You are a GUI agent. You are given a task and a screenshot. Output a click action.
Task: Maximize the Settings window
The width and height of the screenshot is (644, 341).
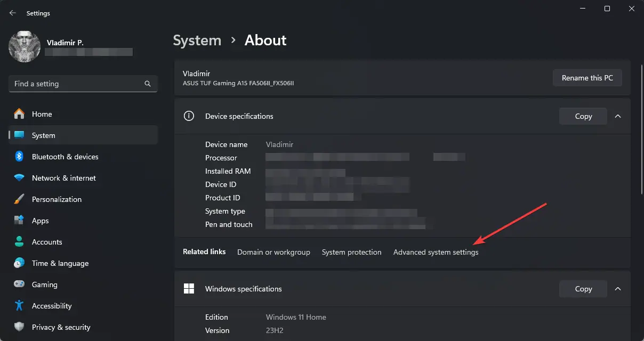pos(607,9)
